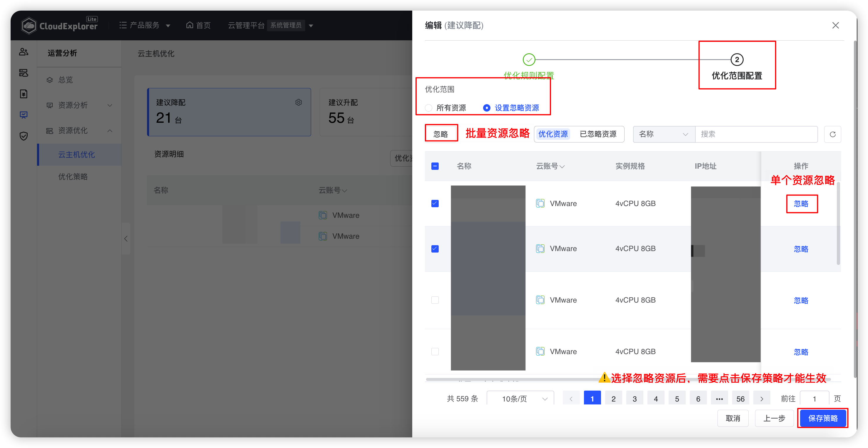The image size is (868, 448).
Task: Select the 建议升配 55台 card
Action: 365,112
